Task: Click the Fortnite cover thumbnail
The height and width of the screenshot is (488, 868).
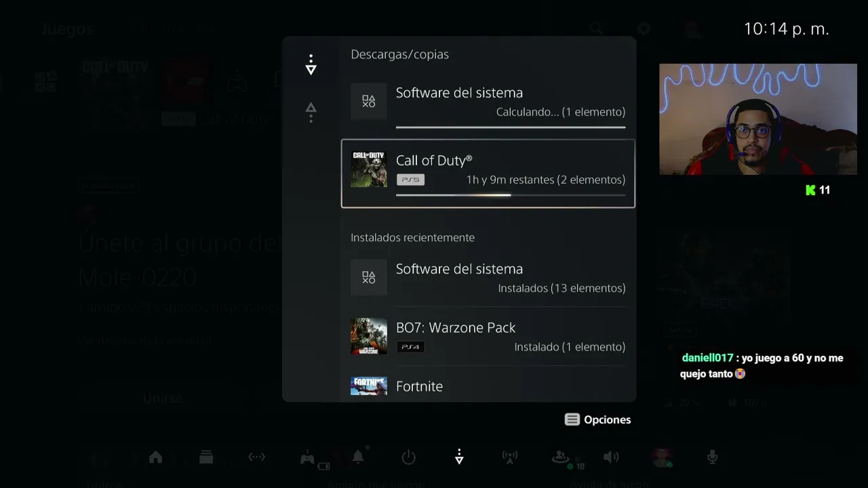Action: click(369, 386)
